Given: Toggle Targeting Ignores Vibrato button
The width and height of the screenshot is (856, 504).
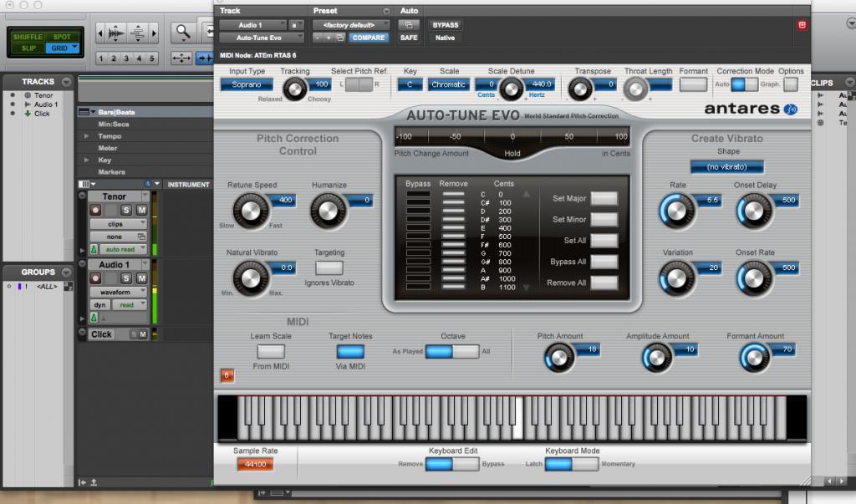Looking at the screenshot, I should coord(329,268).
